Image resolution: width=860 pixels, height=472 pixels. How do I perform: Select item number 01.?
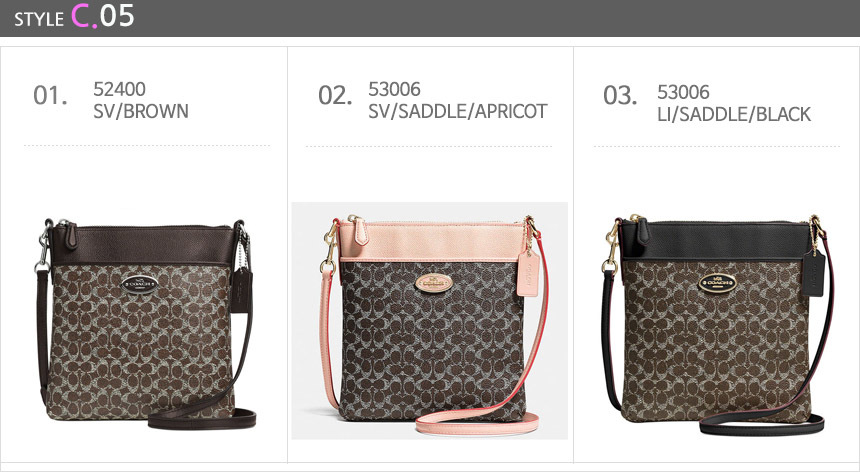[x=50, y=95]
